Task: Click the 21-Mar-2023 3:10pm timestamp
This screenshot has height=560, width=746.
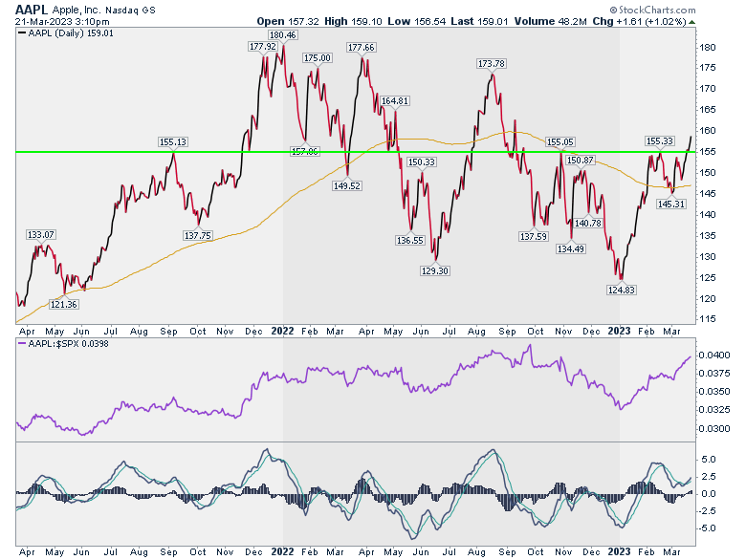Action: (x=62, y=21)
